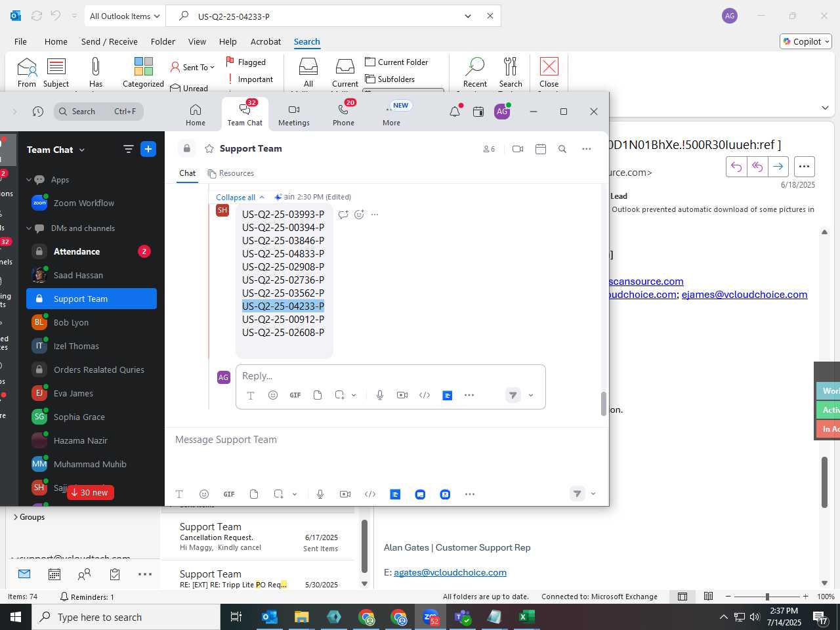Screen dimensions: 840x630
Task: Expand Groups in Outlook folder pane
Action: pyautogui.click(x=16, y=517)
